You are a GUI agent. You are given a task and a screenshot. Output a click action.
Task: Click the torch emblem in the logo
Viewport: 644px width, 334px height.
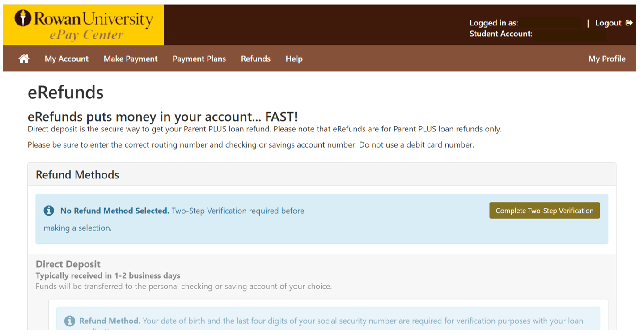click(23, 18)
